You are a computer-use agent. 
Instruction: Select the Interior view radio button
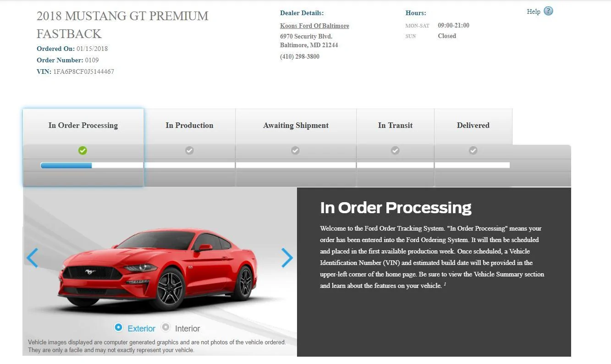click(x=165, y=327)
